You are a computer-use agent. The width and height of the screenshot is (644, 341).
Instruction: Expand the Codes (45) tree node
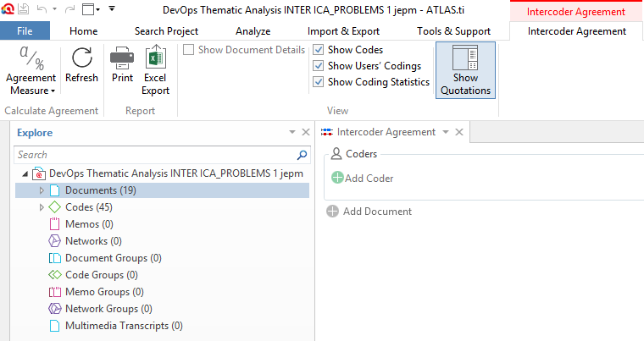41,207
